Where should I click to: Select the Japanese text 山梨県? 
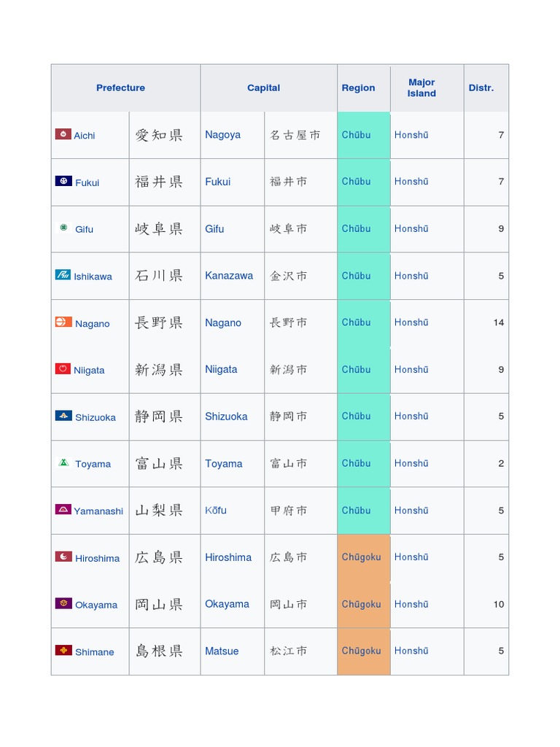pos(158,510)
